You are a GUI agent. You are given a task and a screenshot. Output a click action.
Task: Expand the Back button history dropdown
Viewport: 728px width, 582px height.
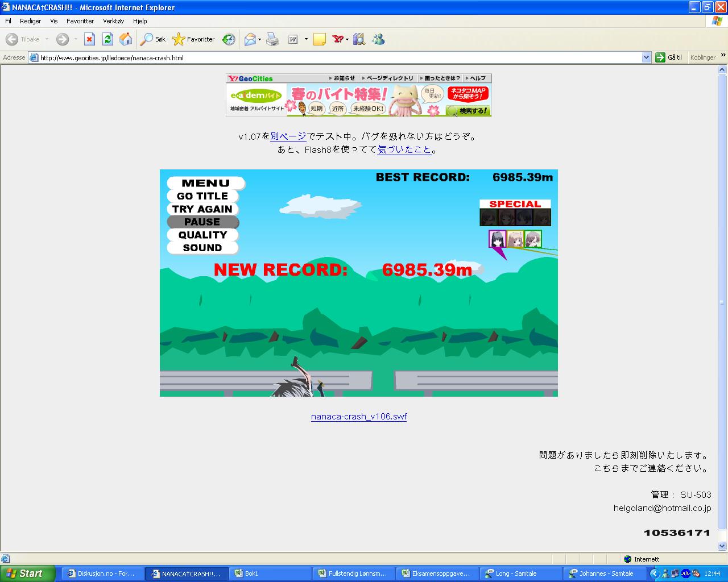pyautogui.click(x=47, y=39)
